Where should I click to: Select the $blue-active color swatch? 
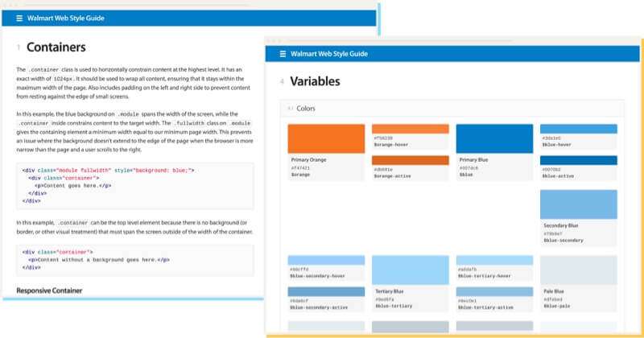tap(578, 160)
